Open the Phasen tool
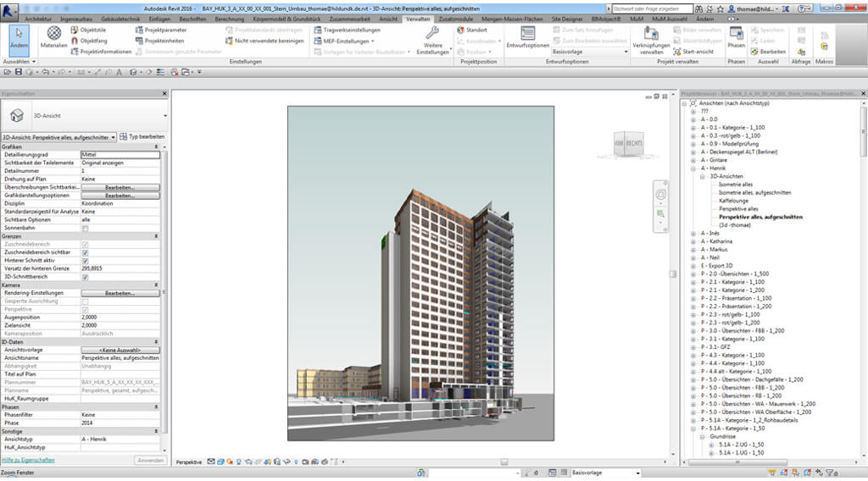The height and width of the screenshot is (481, 868). tap(736, 38)
